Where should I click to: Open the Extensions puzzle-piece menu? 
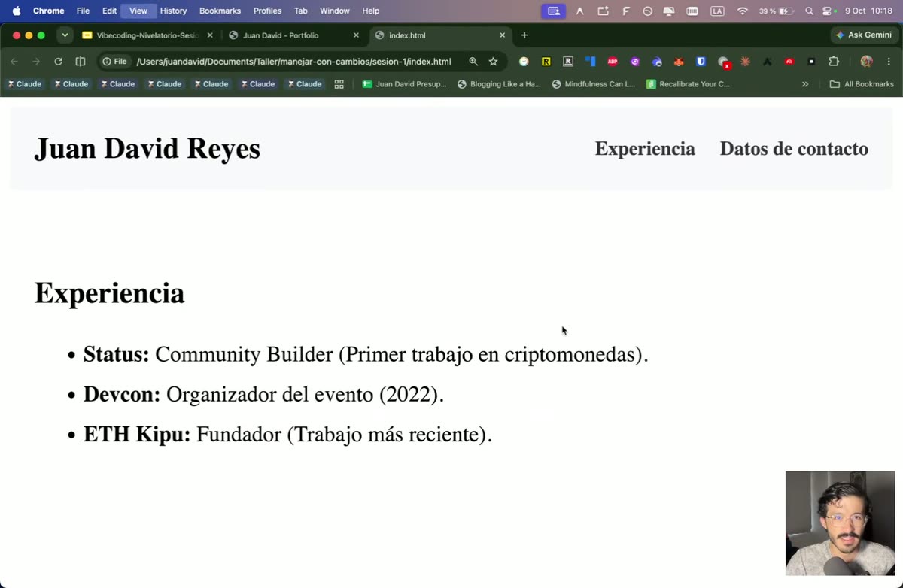pyautogui.click(x=834, y=62)
